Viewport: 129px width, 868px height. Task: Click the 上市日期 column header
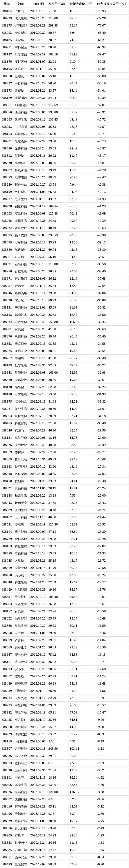pyautogui.click(x=38, y=4)
